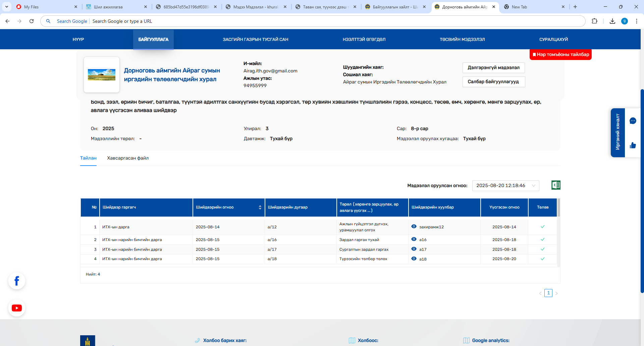Viewport: 644px width, 346px height.
Task: Sort by Шийдвэрийн огноо column arrows
Action: [260, 208]
